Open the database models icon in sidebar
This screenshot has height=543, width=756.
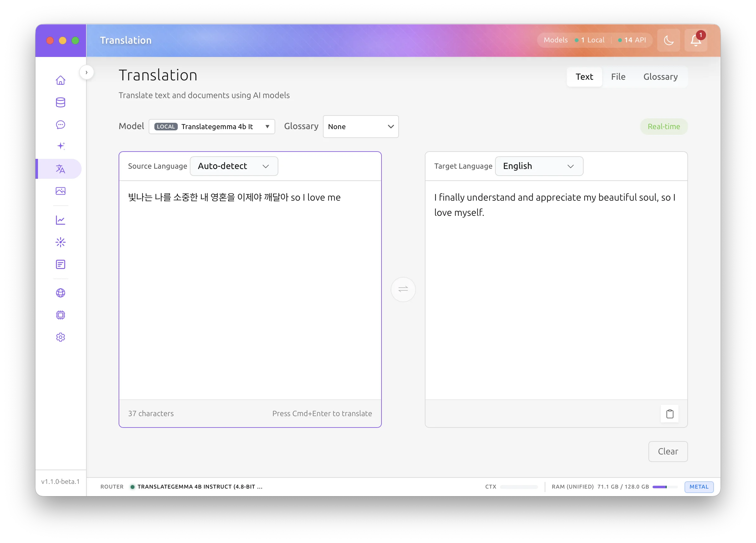point(60,103)
